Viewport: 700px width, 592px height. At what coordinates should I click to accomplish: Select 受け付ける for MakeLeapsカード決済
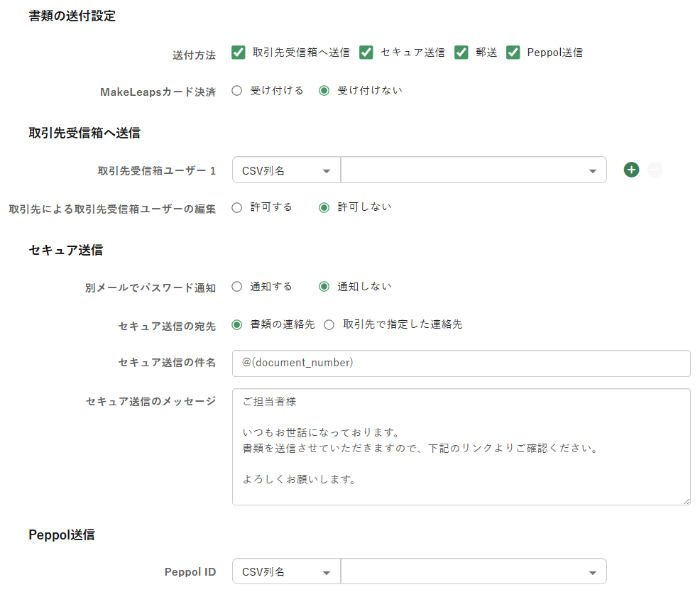click(237, 91)
